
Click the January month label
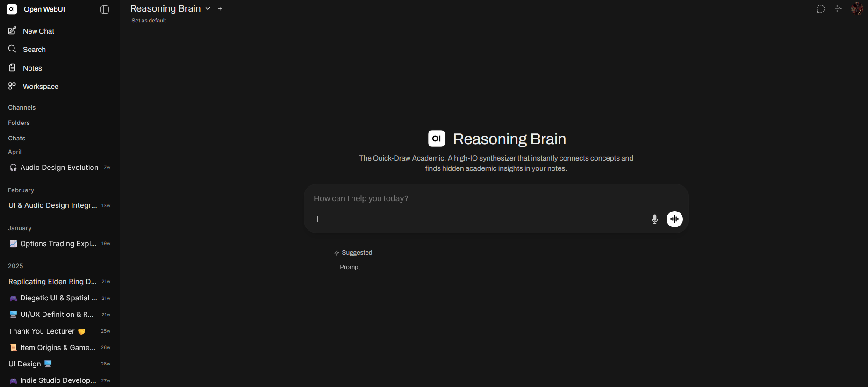coord(20,228)
